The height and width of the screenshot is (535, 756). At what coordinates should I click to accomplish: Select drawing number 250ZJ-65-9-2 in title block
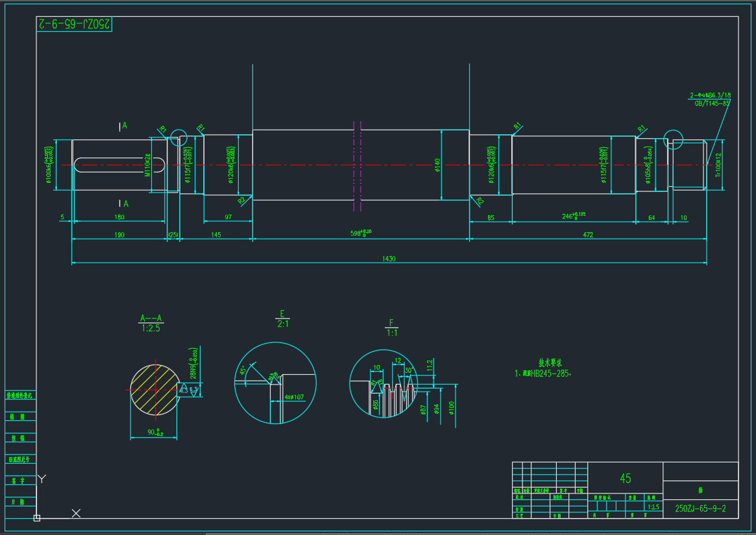pyautogui.click(x=700, y=509)
